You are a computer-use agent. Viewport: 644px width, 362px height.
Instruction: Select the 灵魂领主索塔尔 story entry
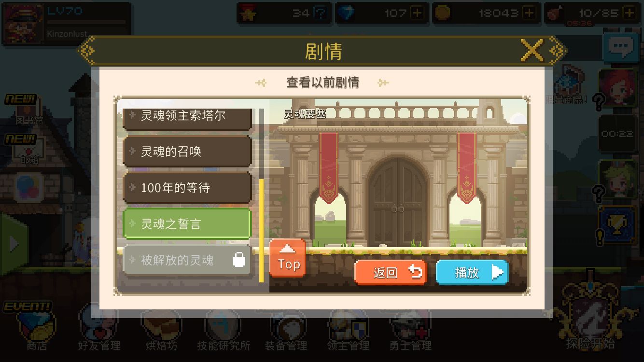187,116
